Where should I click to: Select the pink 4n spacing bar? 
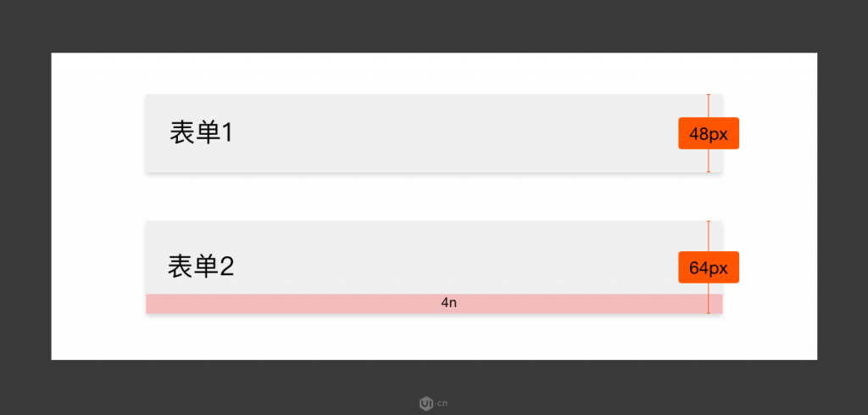[x=434, y=304]
